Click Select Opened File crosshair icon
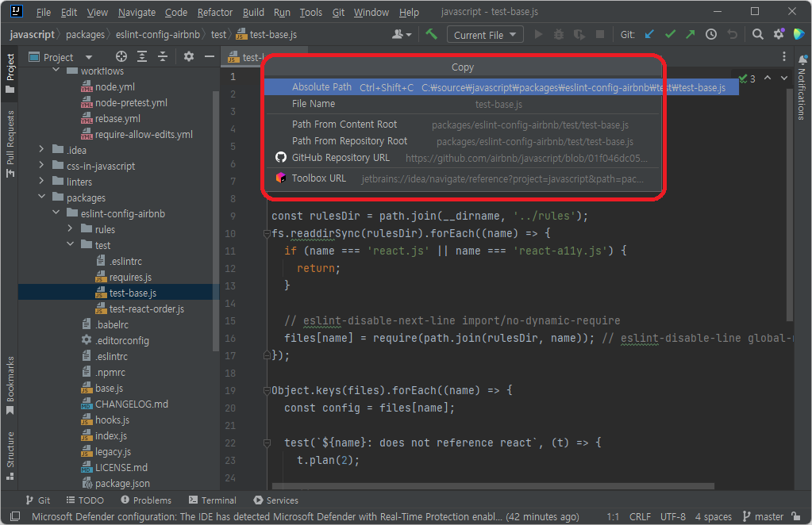 click(121, 56)
